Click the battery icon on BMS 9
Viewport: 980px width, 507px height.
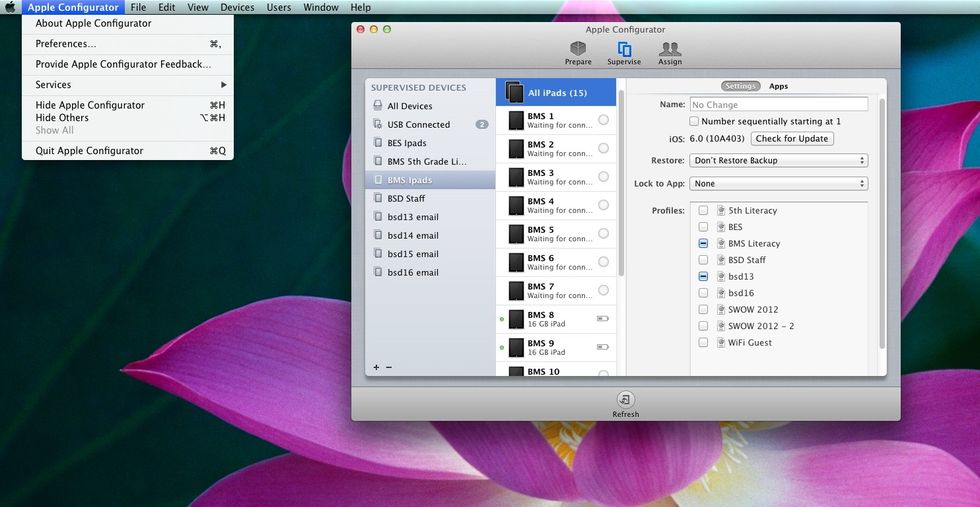click(602, 346)
